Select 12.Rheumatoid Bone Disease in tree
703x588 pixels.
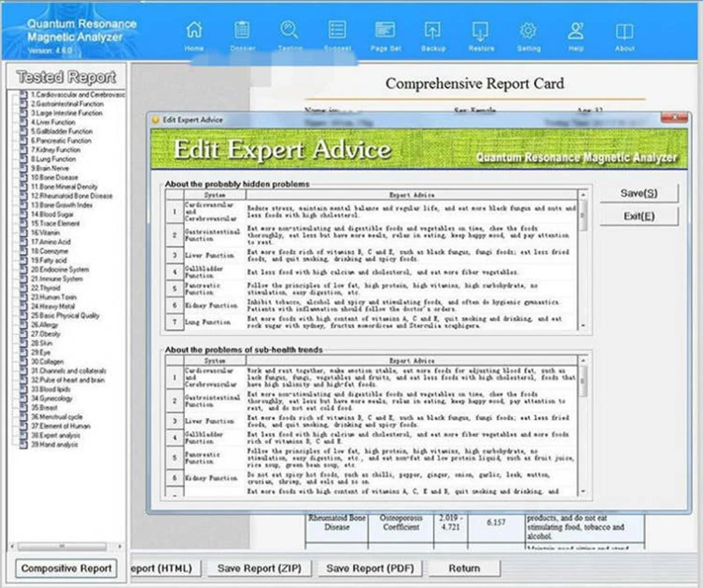coord(72,196)
